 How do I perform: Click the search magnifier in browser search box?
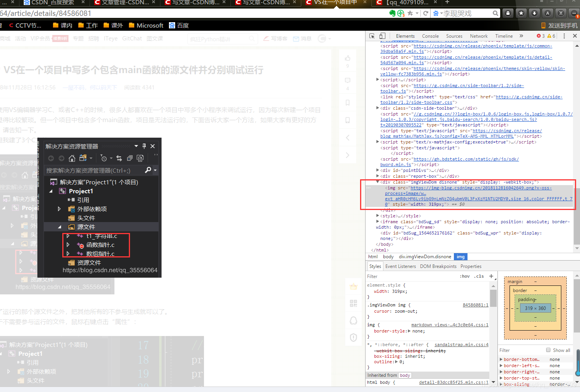click(x=495, y=13)
